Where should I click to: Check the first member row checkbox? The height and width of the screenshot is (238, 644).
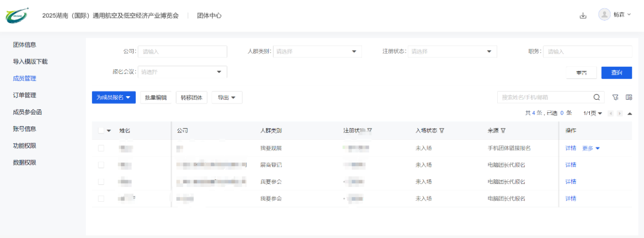click(101, 148)
